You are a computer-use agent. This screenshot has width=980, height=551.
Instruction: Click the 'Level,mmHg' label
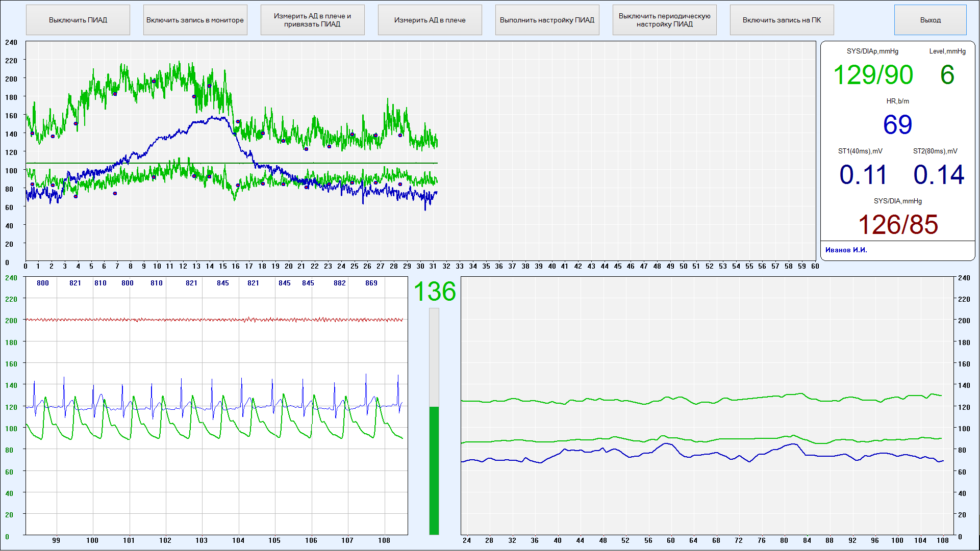point(947,51)
